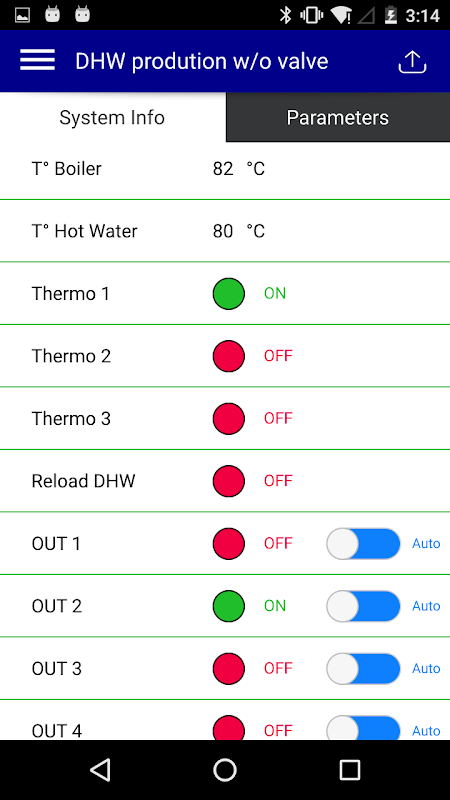Toggle the OUT 4 Auto switch
Image resolution: width=450 pixels, height=800 pixels.
363,728
